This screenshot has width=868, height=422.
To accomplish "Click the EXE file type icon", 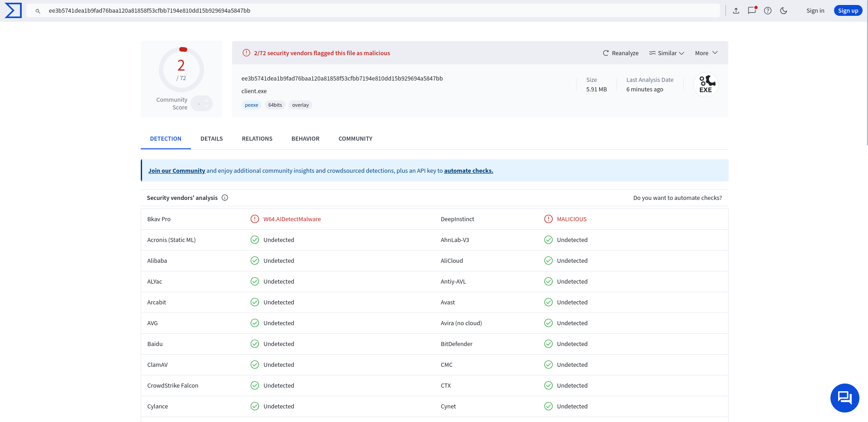I will (706, 85).
